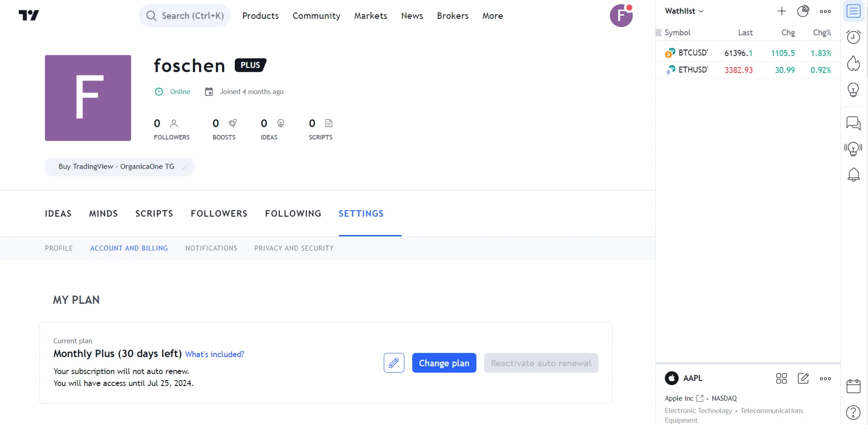Open the What's included? link
The height and width of the screenshot is (425, 868).
click(215, 354)
